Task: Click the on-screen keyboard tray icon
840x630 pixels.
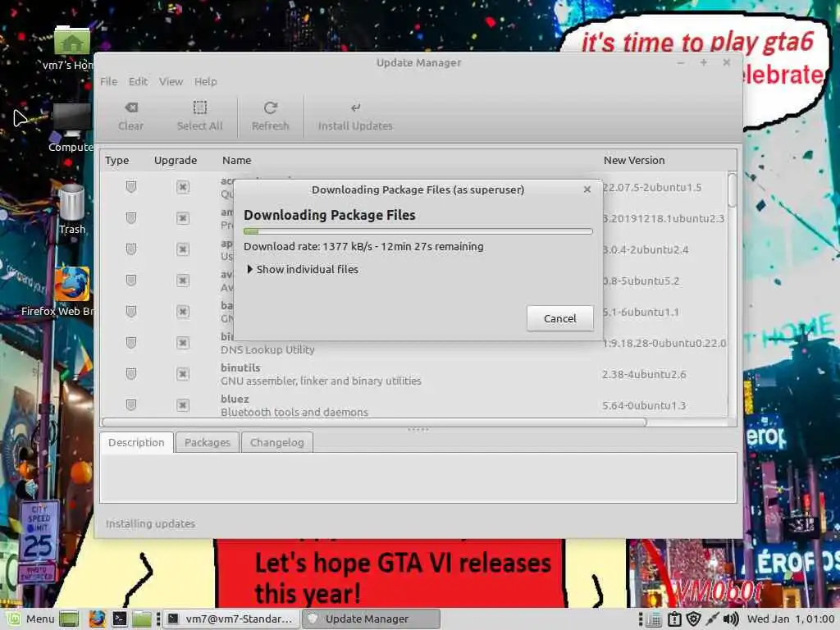Action: coord(654,619)
